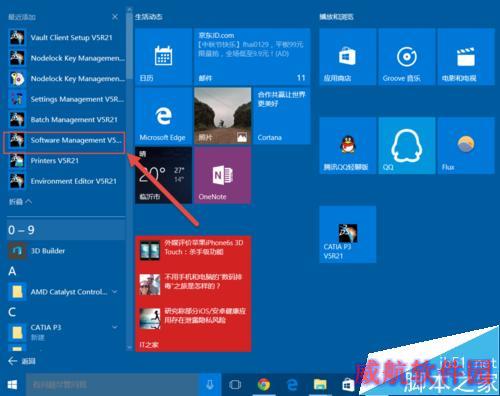Open Store from the taskbar

click(348, 385)
